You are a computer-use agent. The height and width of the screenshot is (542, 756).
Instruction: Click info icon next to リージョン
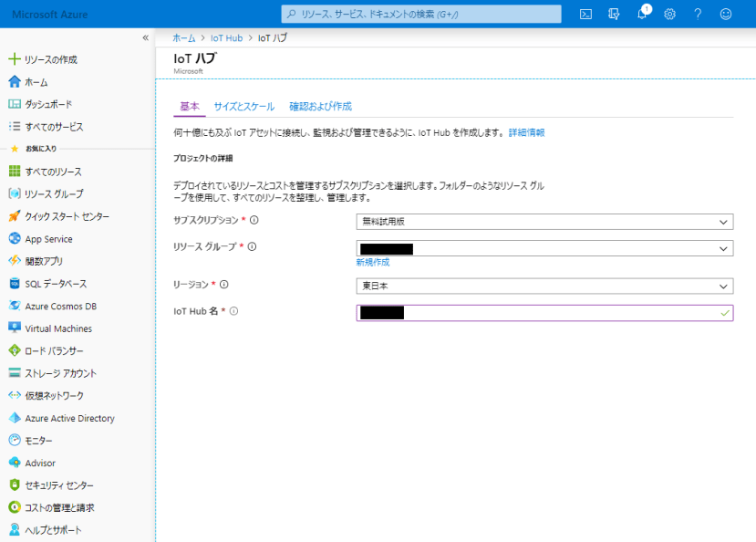pyautogui.click(x=224, y=285)
